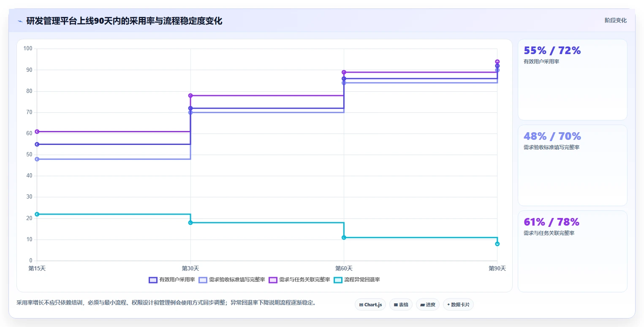This screenshot has height=327, width=644.
Task: Click the lightning icon beside the chart title
Action: [x=20, y=21]
